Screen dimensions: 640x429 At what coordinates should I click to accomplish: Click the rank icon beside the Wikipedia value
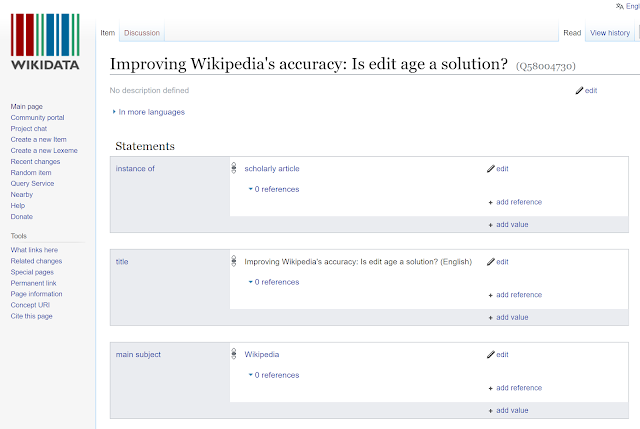234,353
